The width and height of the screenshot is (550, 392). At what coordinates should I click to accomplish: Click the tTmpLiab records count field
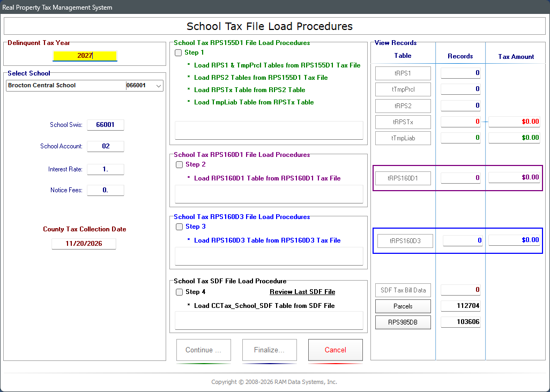[460, 138]
